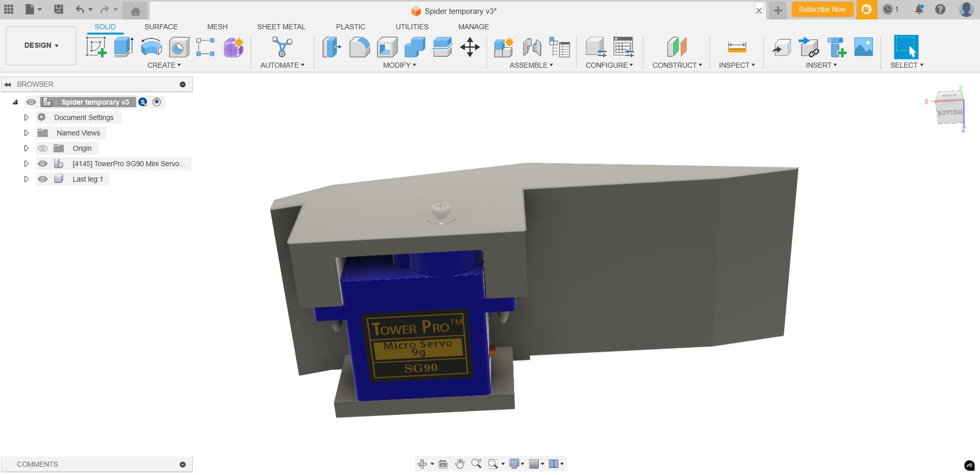This screenshot has height=475, width=980.
Task: Toggle the activate component radio button
Action: click(157, 102)
